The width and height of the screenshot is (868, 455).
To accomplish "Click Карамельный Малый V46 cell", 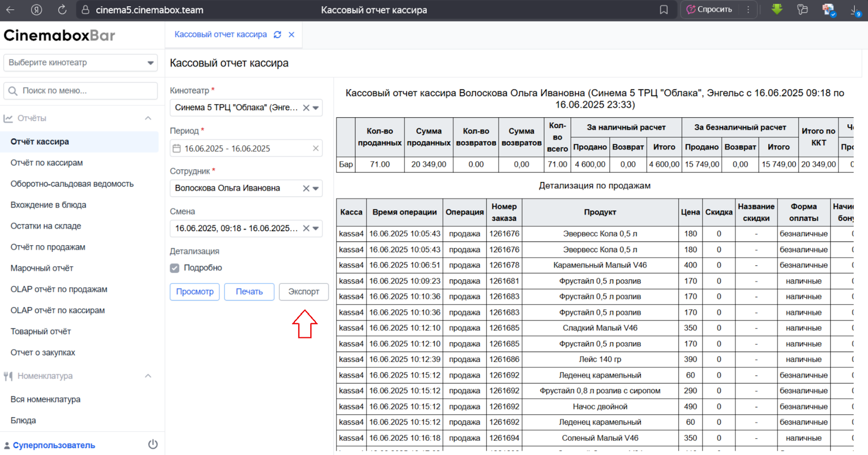I will point(600,265).
